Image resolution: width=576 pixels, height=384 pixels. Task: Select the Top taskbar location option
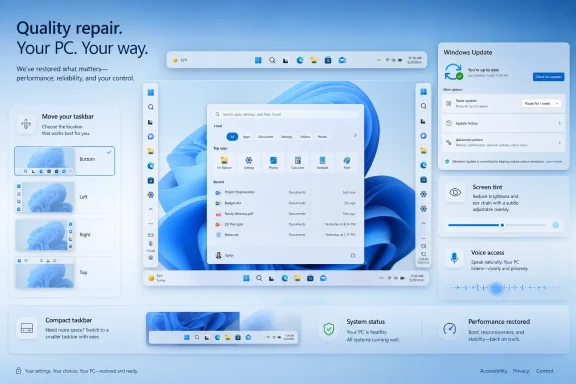click(65, 273)
